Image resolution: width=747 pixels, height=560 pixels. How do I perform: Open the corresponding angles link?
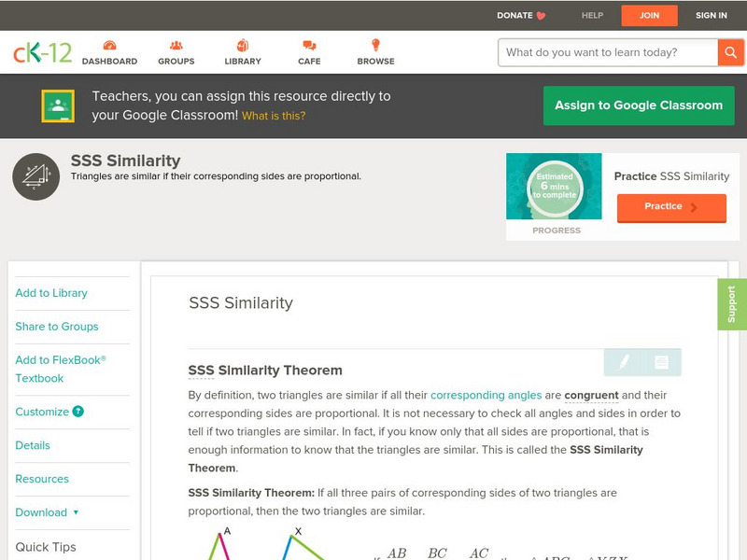[x=486, y=395]
